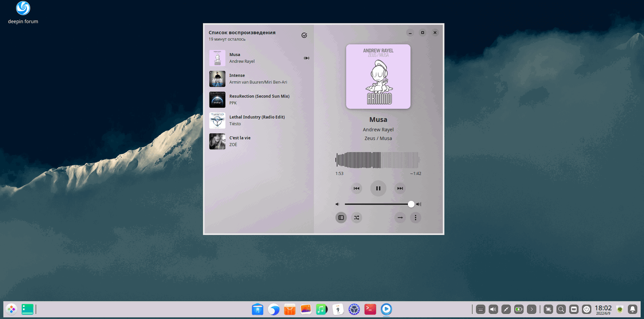The height and width of the screenshot is (319, 644).
Task: Open the notification bell icon
Action: click(x=632, y=309)
